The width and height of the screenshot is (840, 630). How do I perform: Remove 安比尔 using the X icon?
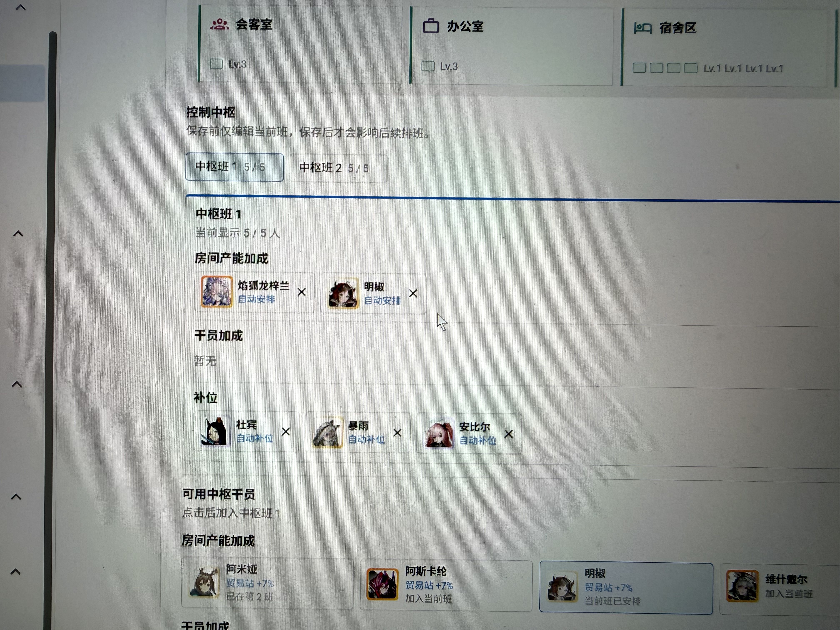coord(509,434)
